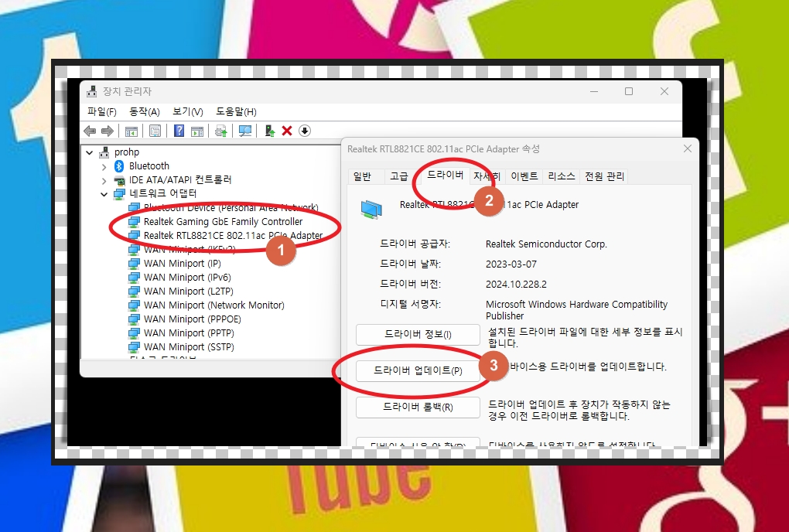789x532 pixels.
Task: Close the Realtek adapter properties dialog
Action: coord(688,148)
